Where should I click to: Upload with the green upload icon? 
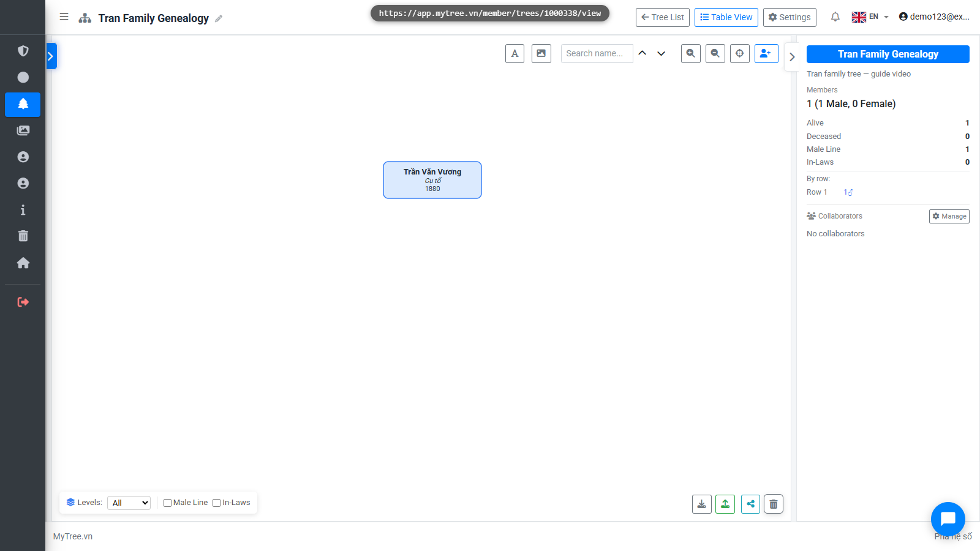coord(725,504)
